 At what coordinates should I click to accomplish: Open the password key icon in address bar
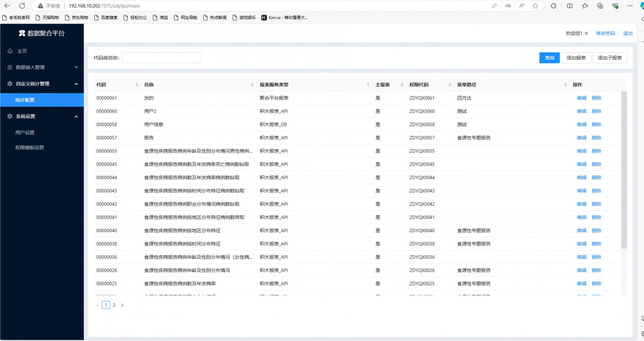pyautogui.click(x=495, y=6)
